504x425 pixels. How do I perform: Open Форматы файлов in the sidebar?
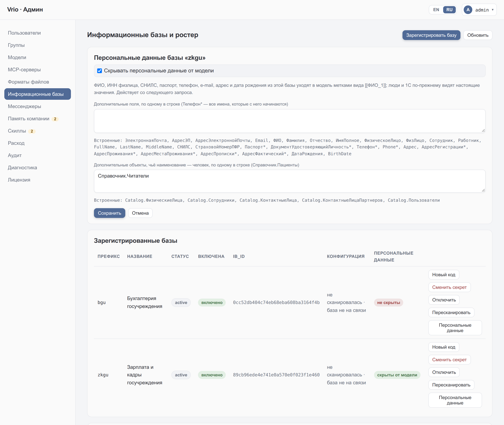38,82
